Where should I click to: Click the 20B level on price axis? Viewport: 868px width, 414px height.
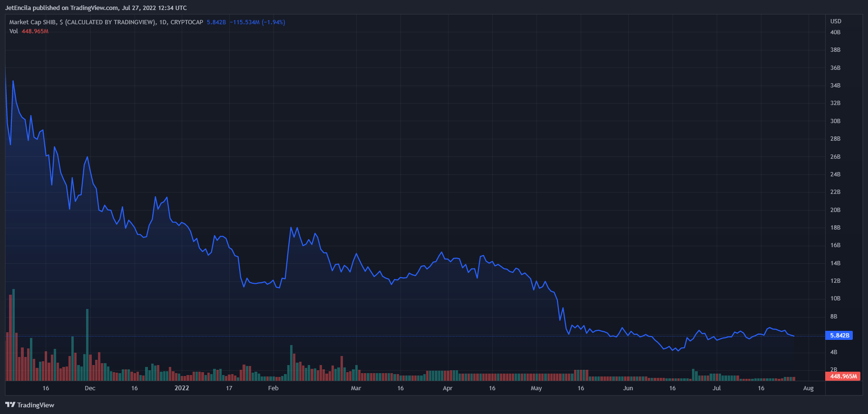835,210
